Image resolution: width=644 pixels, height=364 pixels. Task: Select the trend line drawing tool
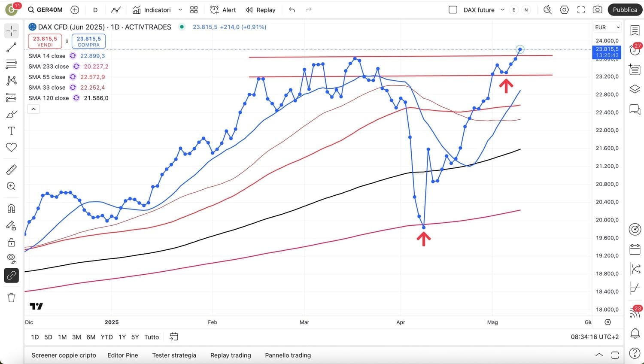point(11,48)
